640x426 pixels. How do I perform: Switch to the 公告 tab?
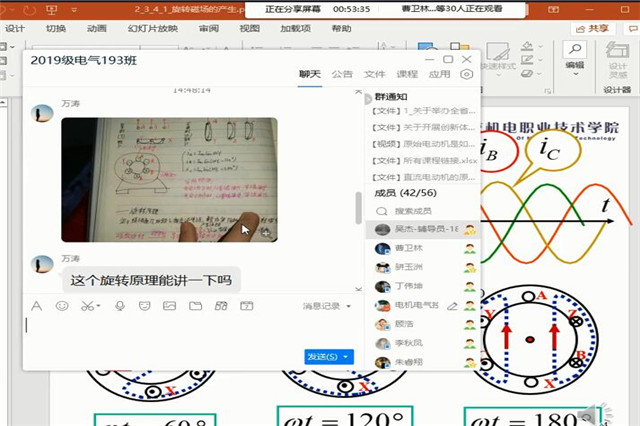[342, 74]
